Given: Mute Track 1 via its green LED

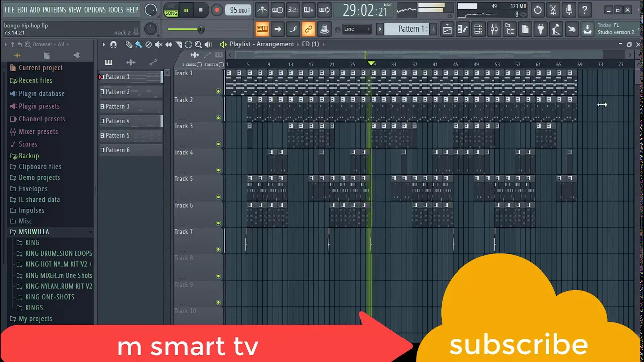Looking at the screenshot, I should pos(218,92).
